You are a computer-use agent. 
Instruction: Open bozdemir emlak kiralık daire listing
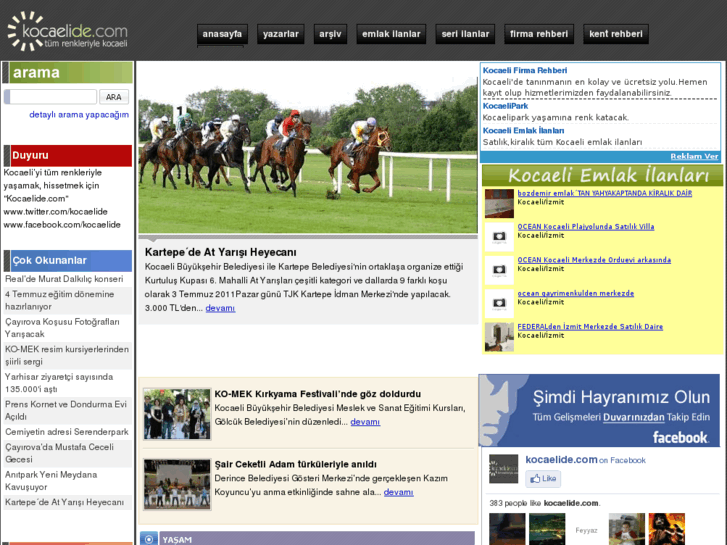point(605,193)
